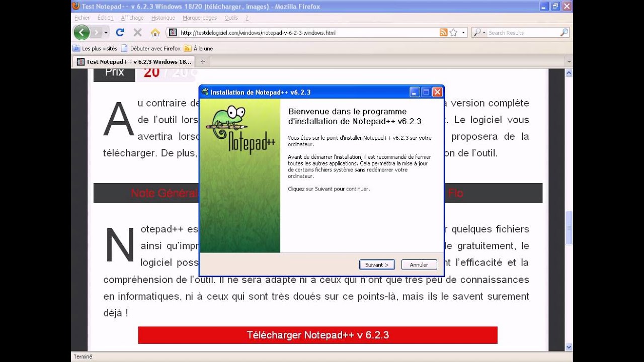The image size is (644, 362).
Task: Open the search engine selector dropdown
Action: coord(479,33)
